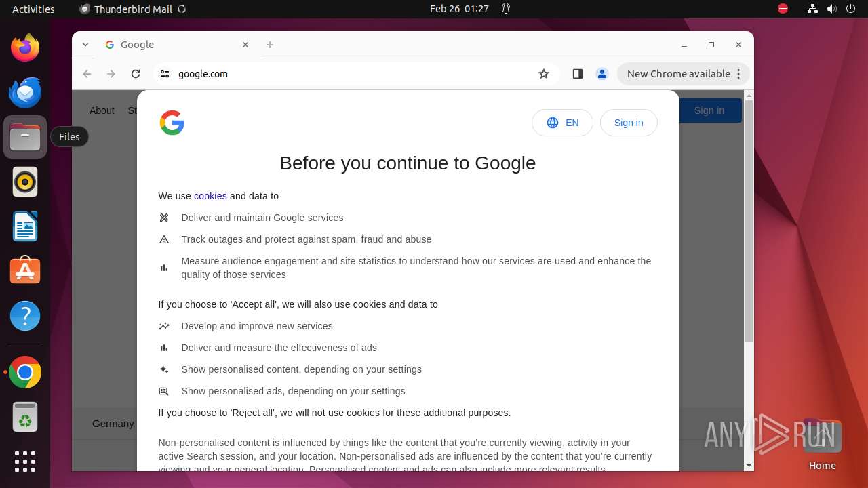
Task: Open the Home folder desktop icon
Action: coord(822,445)
